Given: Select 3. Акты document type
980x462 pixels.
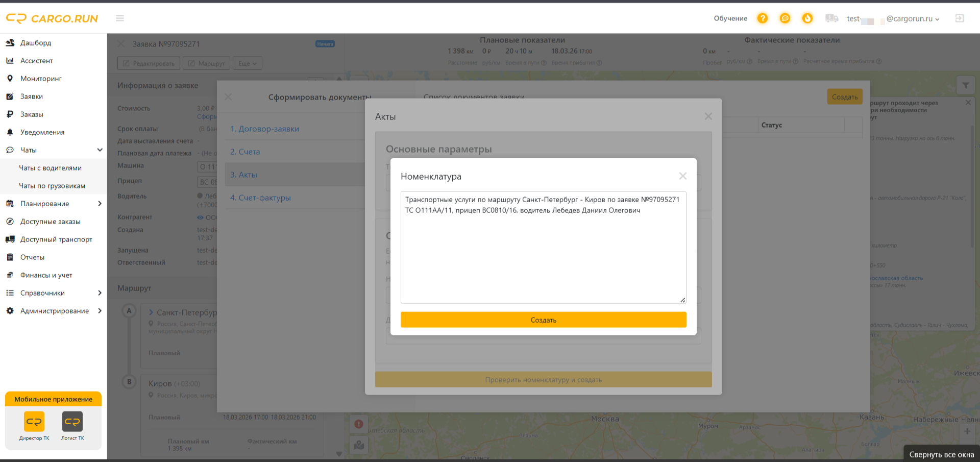Looking at the screenshot, I should pos(243,175).
